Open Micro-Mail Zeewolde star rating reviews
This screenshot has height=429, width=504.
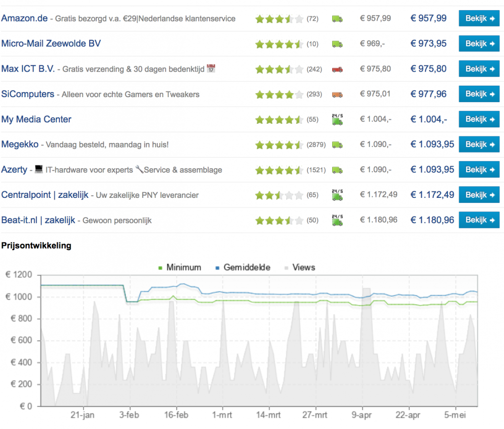coord(279,44)
